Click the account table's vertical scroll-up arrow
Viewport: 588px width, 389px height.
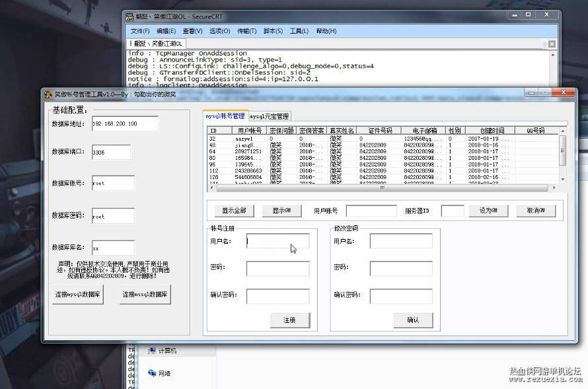point(562,131)
